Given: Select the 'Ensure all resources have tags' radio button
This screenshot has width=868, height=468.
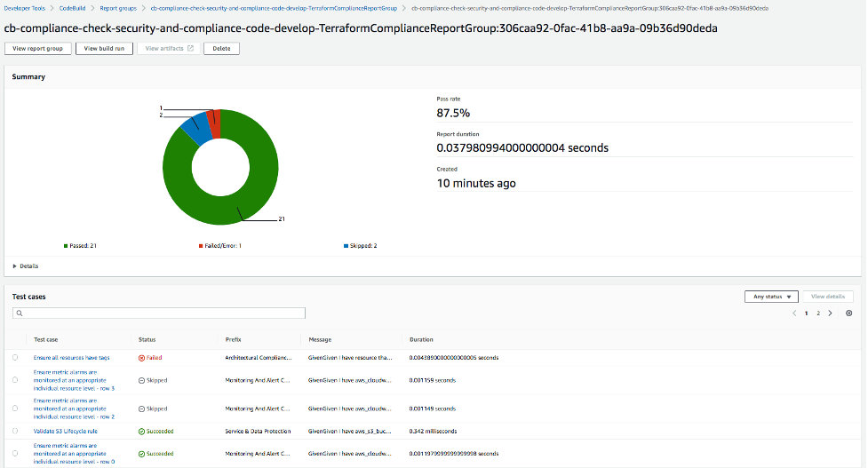Looking at the screenshot, I should 15,357.
